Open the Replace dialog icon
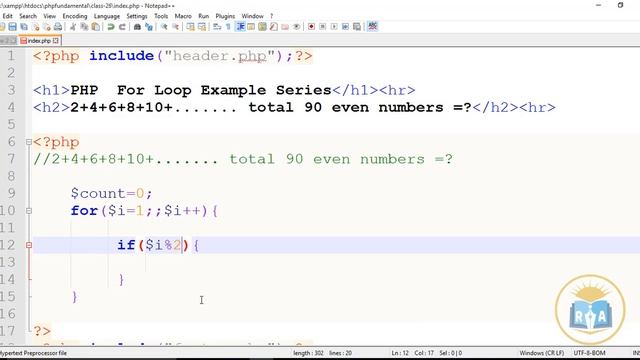Image resolution: width=640 pixels, height=360 pixels. (149, 27)
